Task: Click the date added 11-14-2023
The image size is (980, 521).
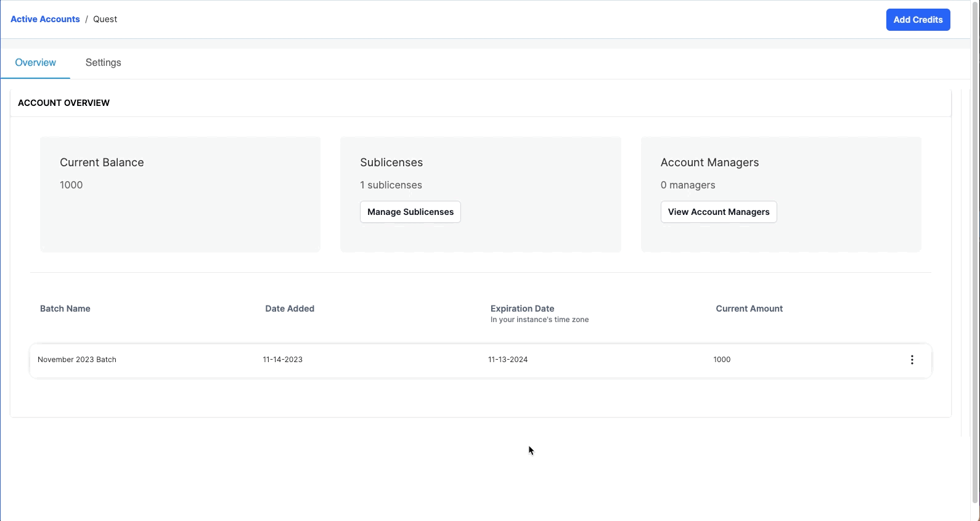Action: tap(283, 360)
